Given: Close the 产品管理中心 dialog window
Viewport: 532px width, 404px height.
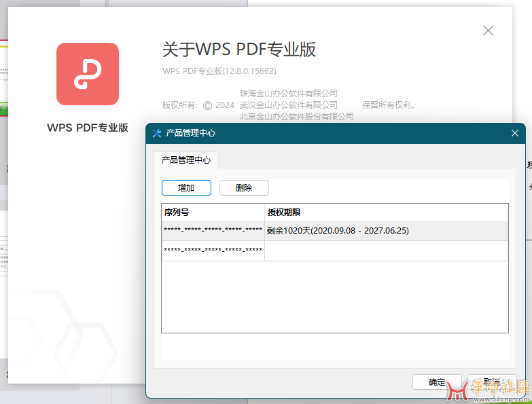Looking at the screenshot, I should [514, 133].
